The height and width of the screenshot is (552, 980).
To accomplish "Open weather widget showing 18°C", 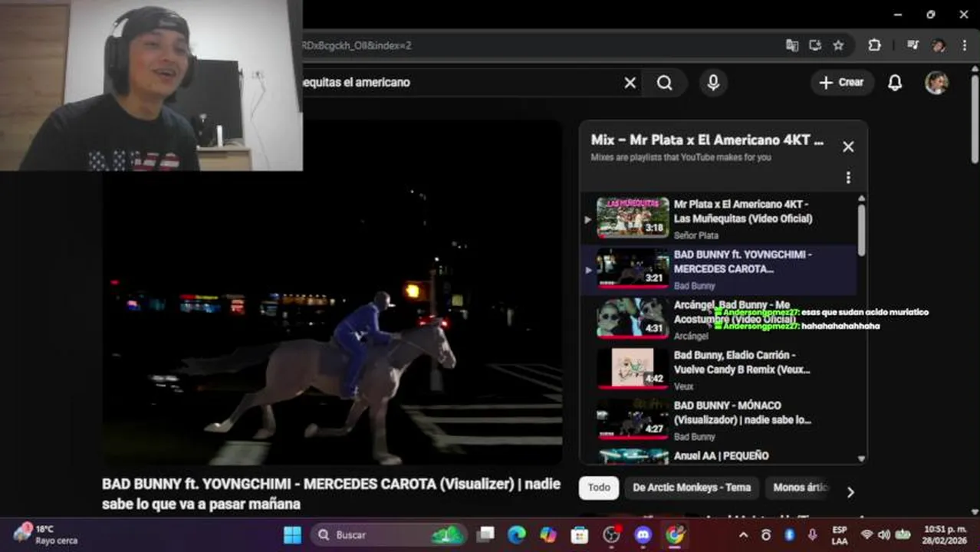I will [x=45, y=534].
